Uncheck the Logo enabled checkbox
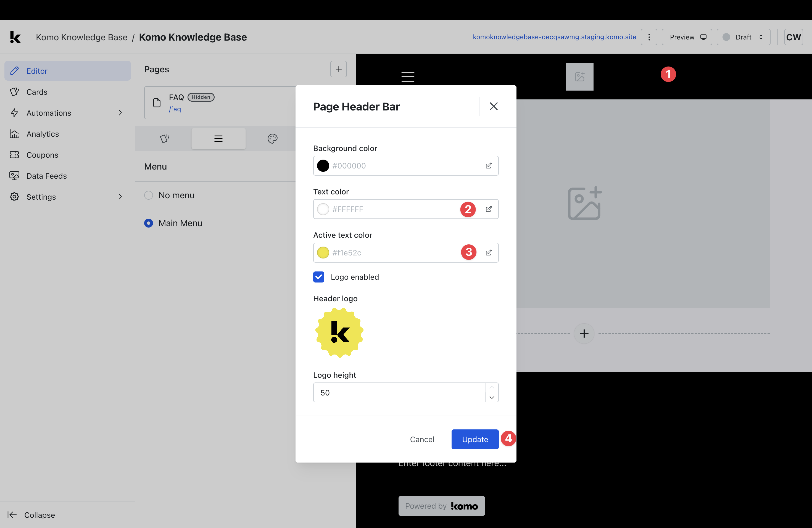Screen dimensions: 812x528 coord(319,277)
